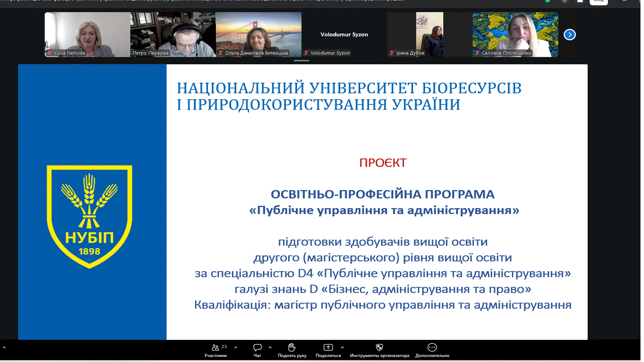Expand the arrow next to Участники

point(235,347)
